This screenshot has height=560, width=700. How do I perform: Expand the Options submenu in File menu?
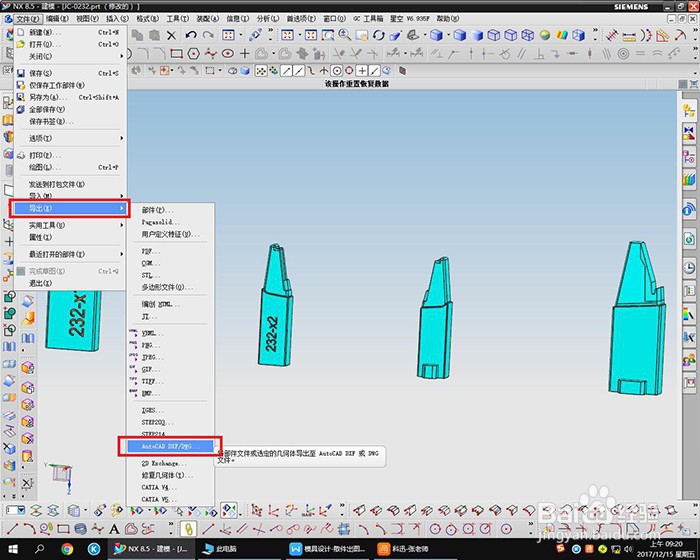pos(121,138)
